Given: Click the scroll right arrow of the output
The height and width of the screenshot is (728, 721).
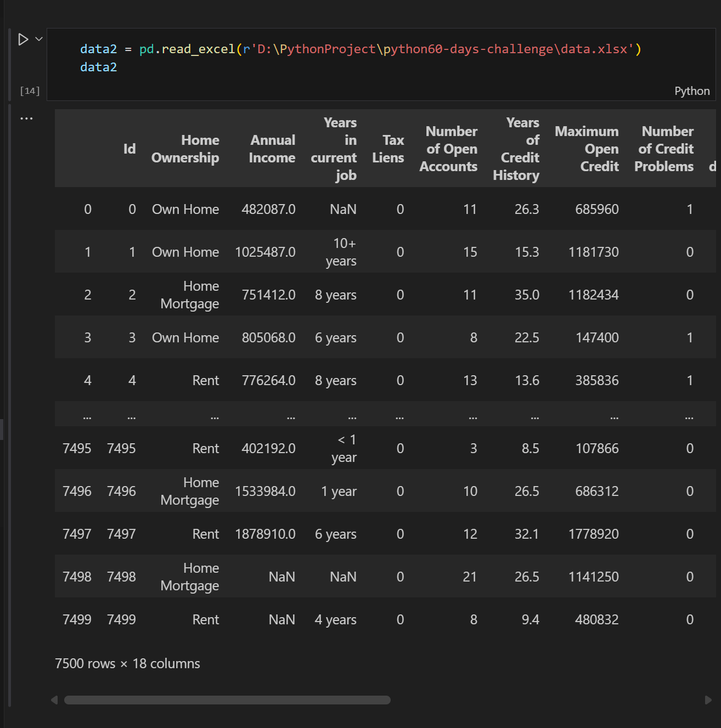Looking at the screenshot, I should (x=708, y=700).
